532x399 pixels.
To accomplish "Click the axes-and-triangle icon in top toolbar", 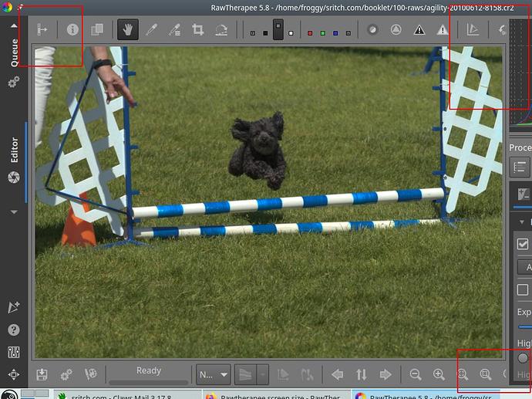I will point(473,29).
